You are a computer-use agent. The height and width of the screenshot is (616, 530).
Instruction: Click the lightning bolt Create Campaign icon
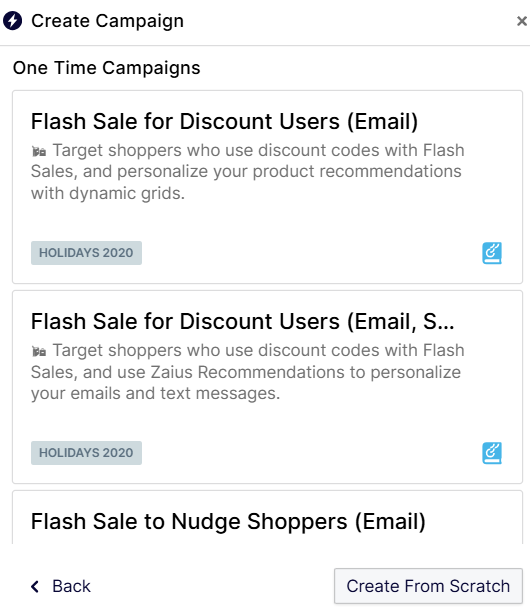13,20
